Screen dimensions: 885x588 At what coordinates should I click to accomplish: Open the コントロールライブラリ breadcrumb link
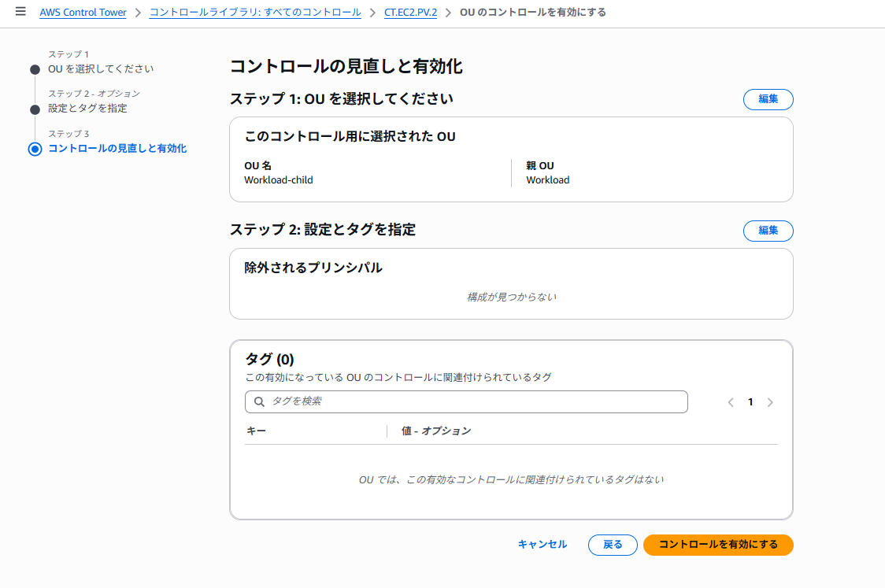(255, 13)
